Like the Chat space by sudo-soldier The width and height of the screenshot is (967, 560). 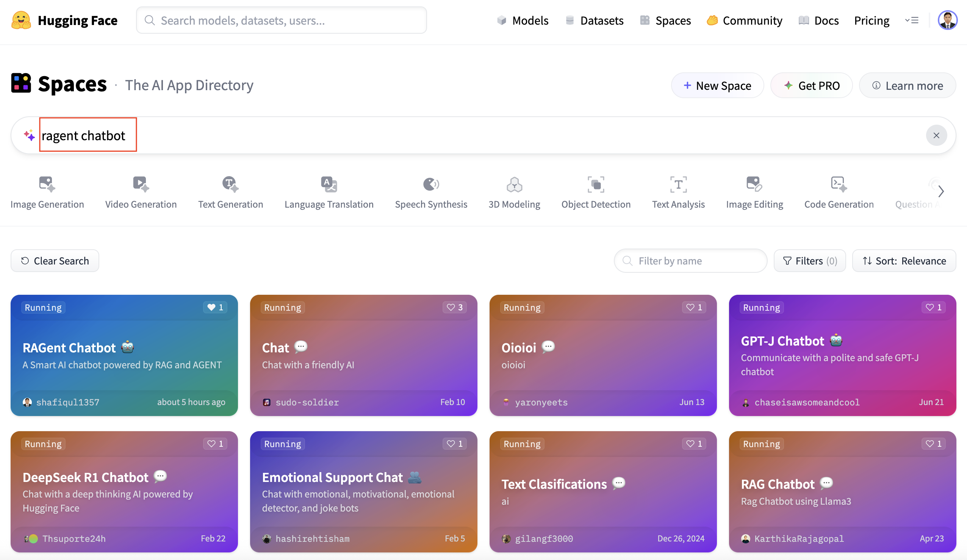(455, 307)
